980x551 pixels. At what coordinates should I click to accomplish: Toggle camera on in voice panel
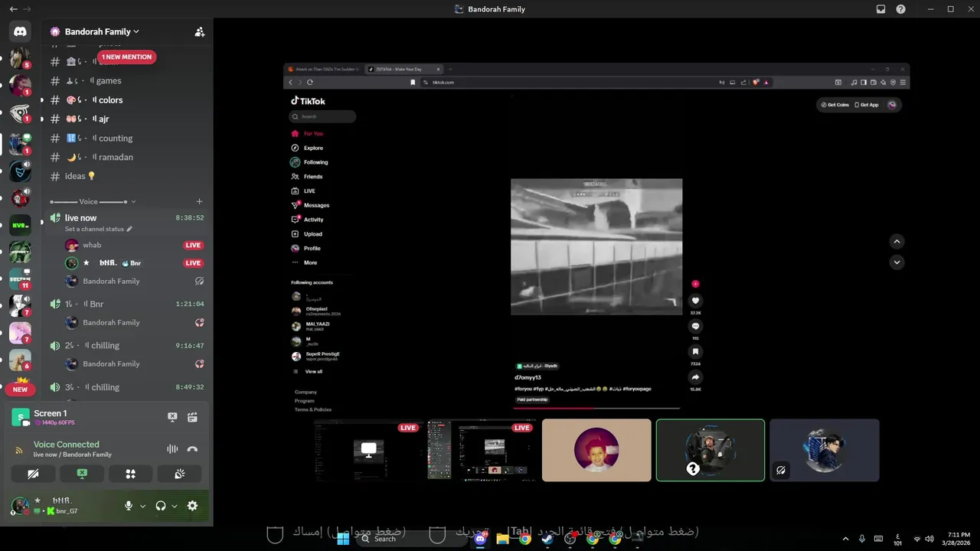coord(33,474)
